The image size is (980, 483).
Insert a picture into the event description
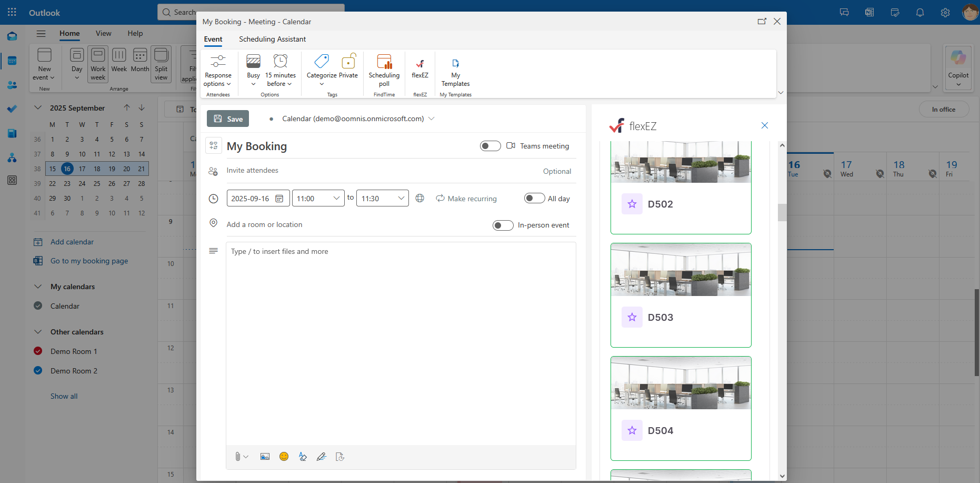(265, 456)
